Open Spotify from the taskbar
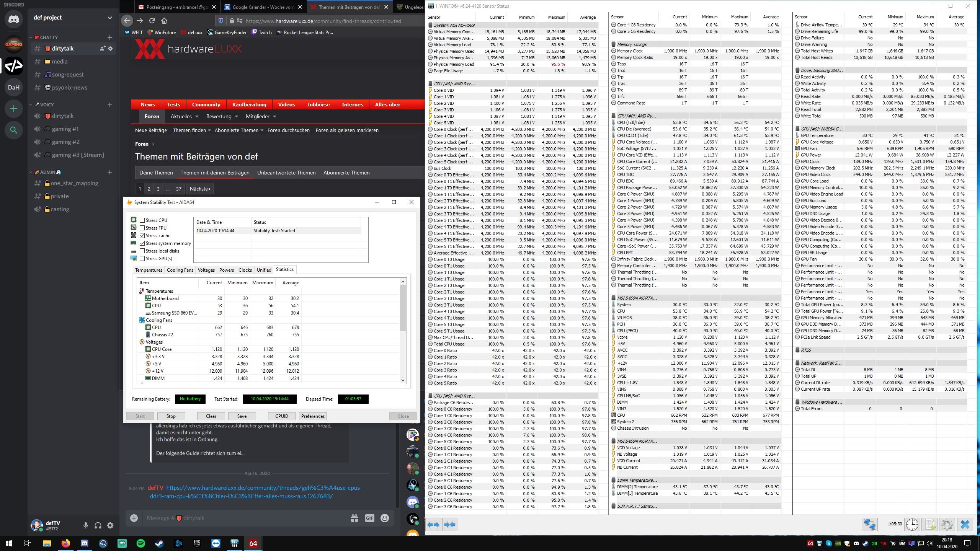980x551 pixels. pos(141,543)
